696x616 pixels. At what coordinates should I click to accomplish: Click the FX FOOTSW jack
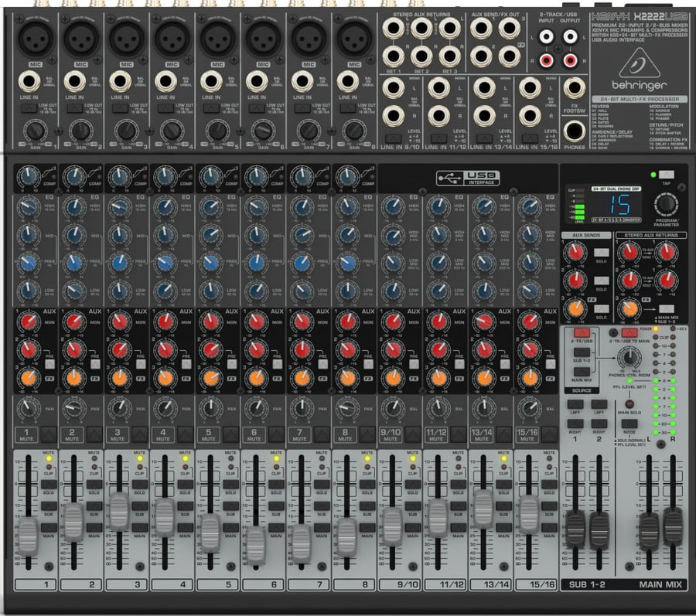575,88
